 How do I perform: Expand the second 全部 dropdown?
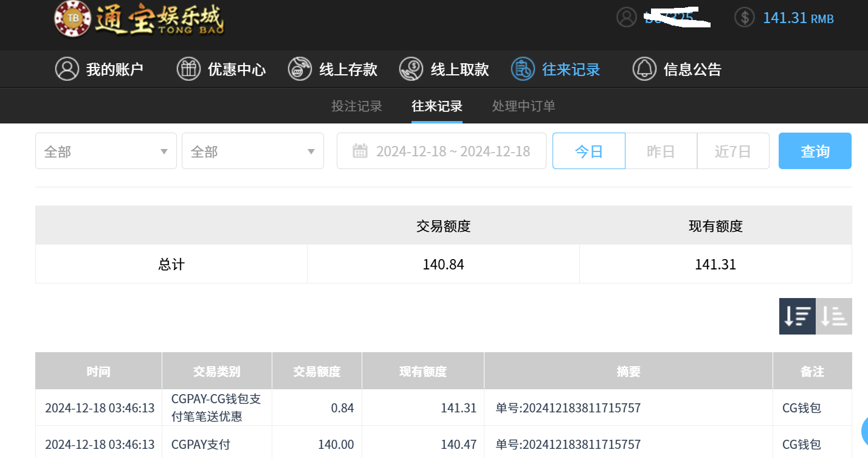(252, 151)
